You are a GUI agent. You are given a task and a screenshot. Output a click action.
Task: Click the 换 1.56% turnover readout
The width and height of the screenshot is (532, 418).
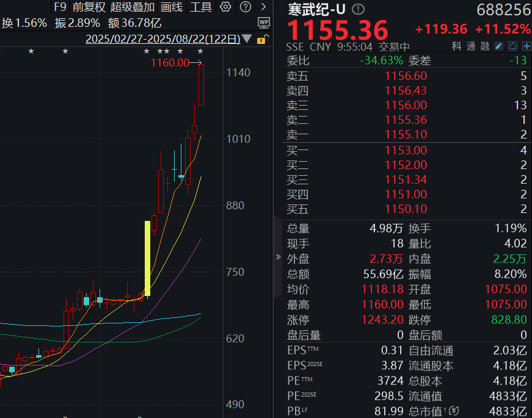pyautogui.click(x=24, y=23)
